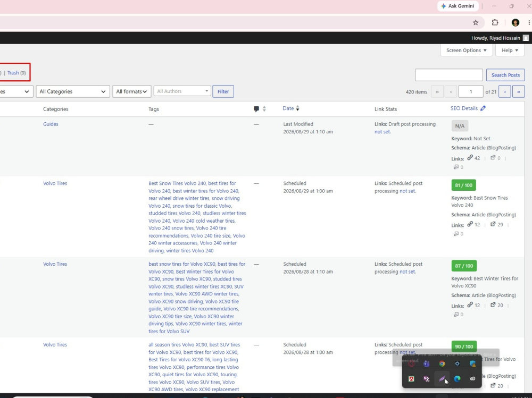This screenshot has height=398, width=532.
Task: Click external links icon beside 29
Action: [x=493, y=224]
